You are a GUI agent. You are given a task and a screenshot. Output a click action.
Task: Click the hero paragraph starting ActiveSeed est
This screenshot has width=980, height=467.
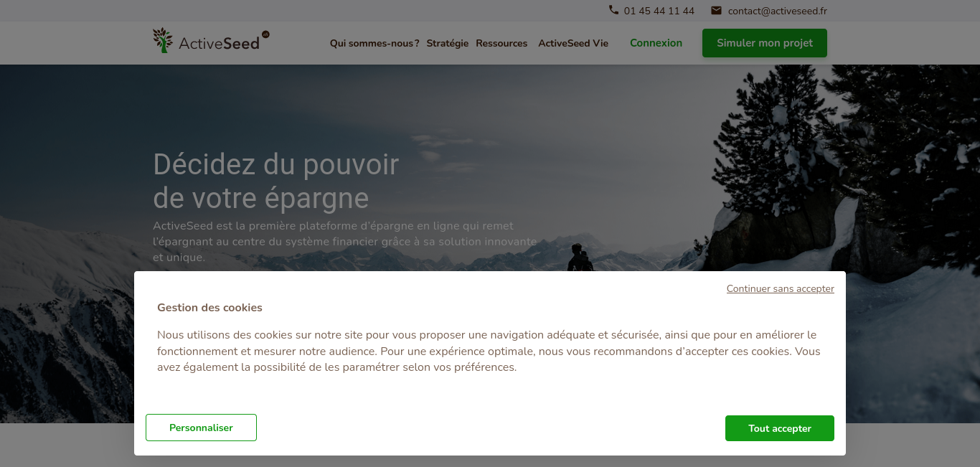[x=344, y=242]
